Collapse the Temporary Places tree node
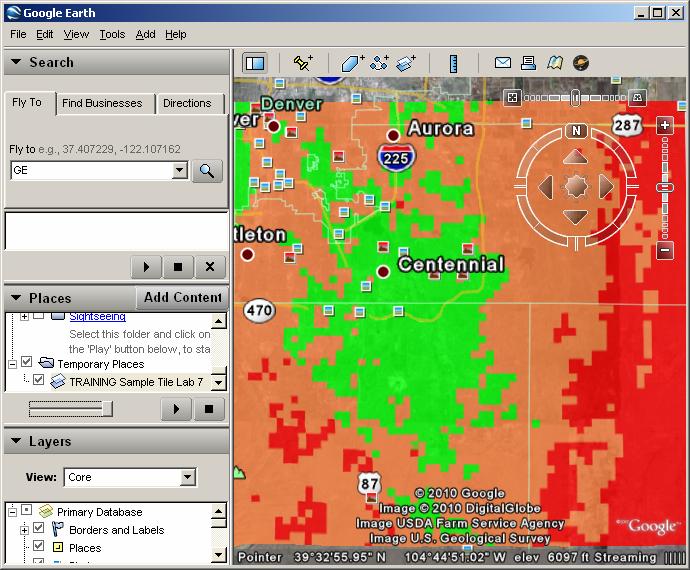 12,364
